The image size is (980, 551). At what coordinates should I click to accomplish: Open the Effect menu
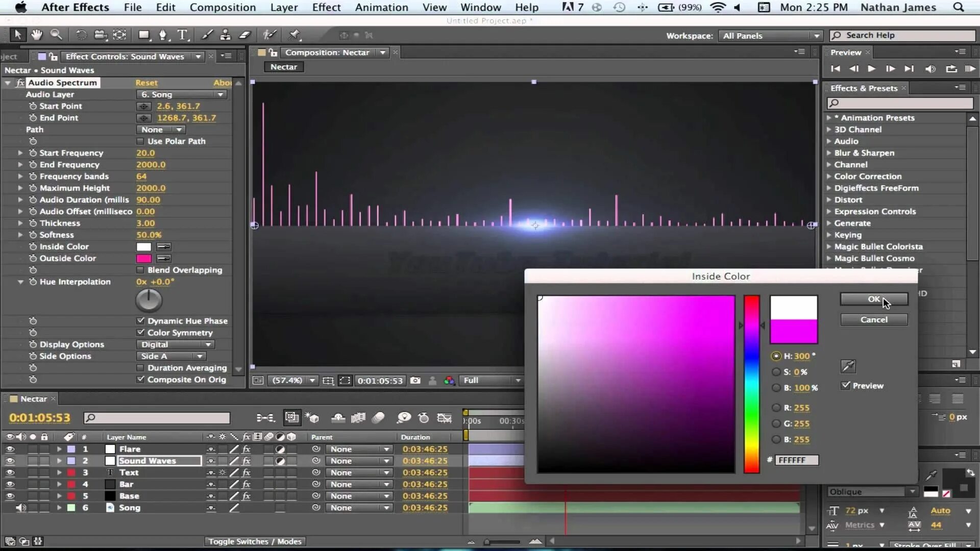pos(326,7)
